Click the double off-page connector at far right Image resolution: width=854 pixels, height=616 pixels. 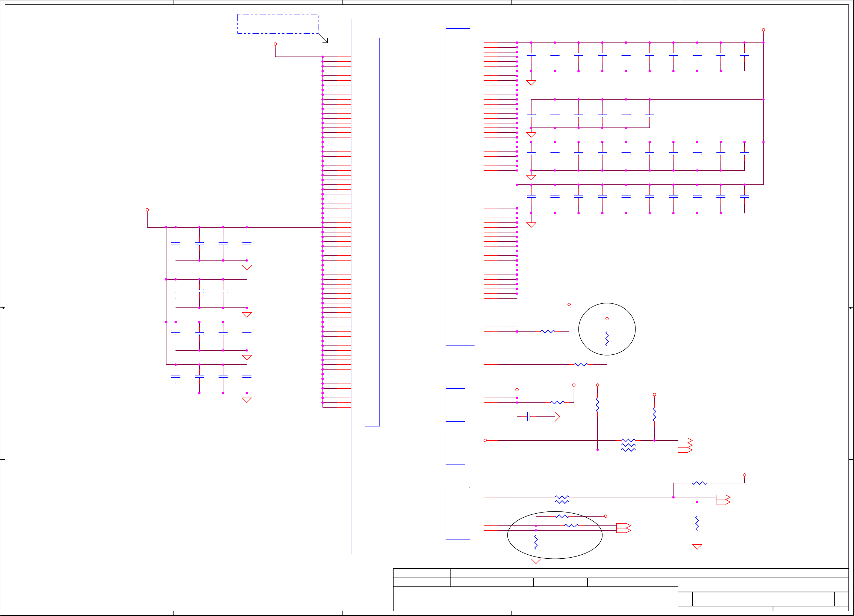pos(723,499)
